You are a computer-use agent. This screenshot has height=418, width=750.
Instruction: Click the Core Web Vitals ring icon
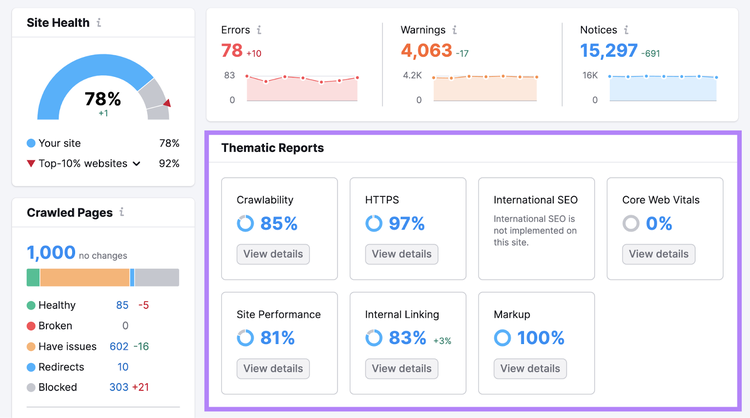coord(631,223)
